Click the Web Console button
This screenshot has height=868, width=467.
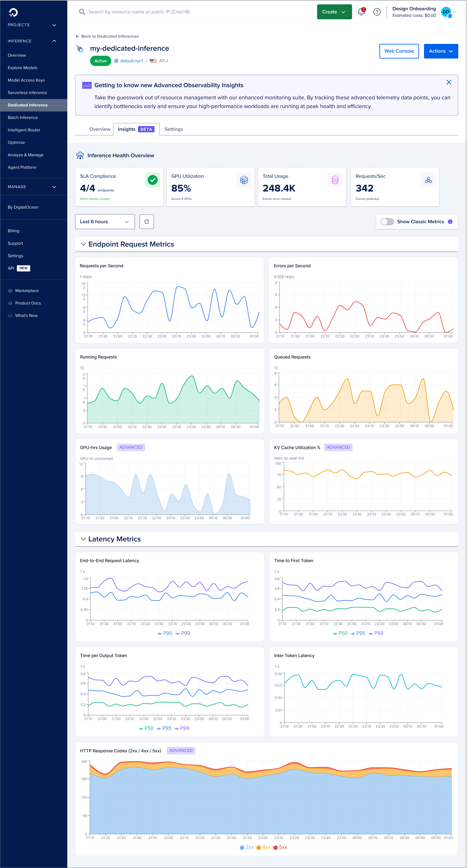(x=399, y=51)
